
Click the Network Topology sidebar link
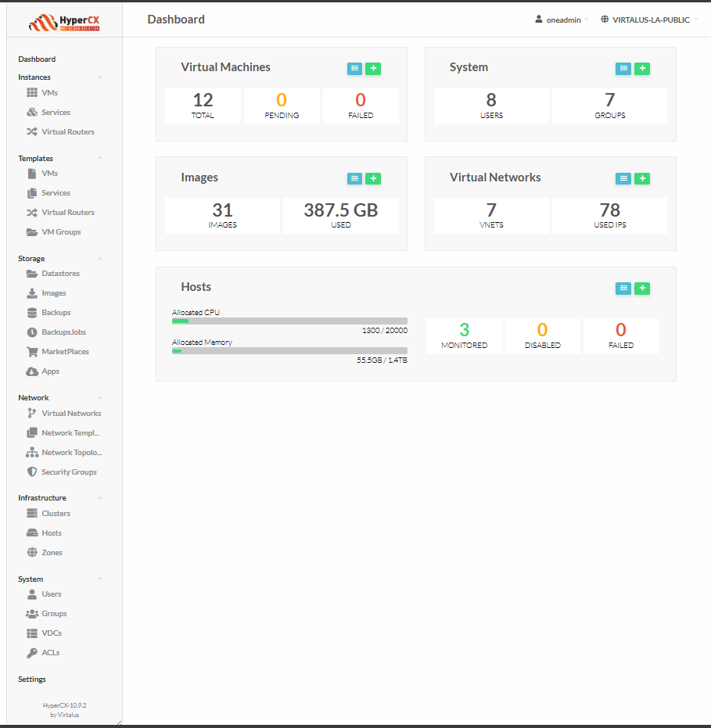coord(71,453)
